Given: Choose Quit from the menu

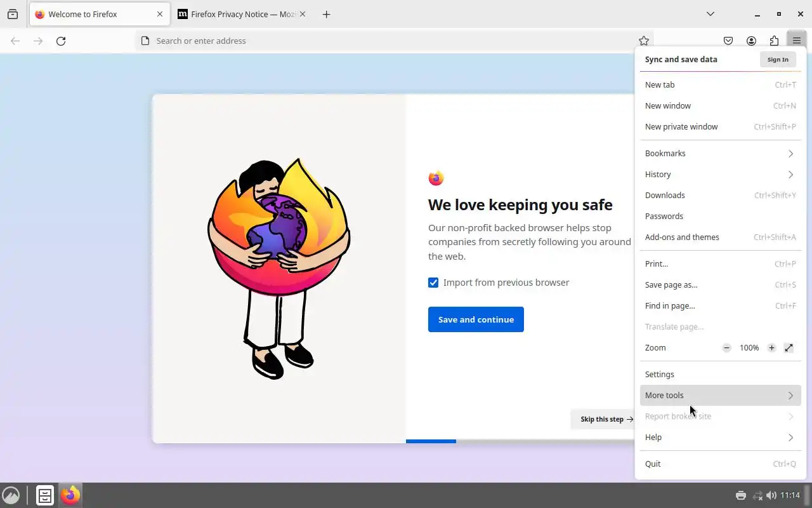Looking at the screenshot, I should point(721,464).
